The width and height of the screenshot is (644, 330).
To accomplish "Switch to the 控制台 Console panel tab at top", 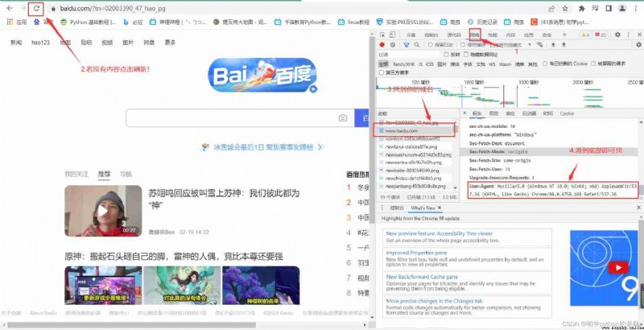I will (x=431, y=35).
